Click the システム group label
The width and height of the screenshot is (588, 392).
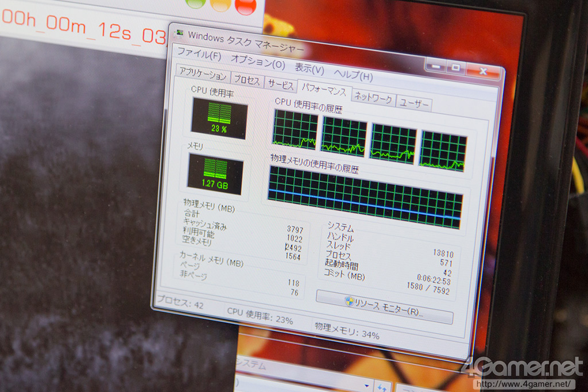pos(341,226)
